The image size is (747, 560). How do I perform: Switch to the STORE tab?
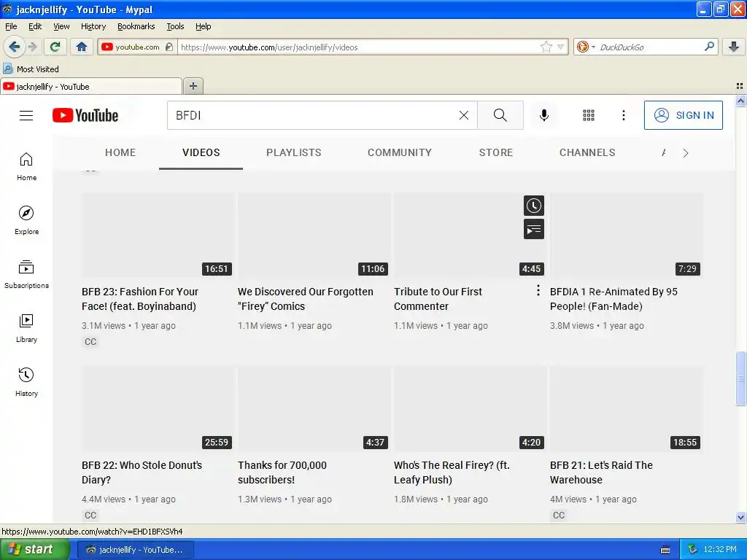(x=495, y=152)
